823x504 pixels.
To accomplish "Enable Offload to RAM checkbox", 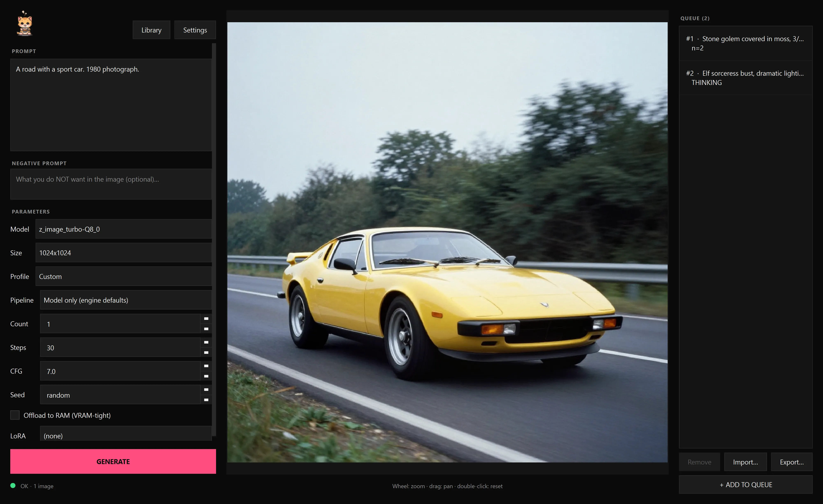I will coord(15,415).
